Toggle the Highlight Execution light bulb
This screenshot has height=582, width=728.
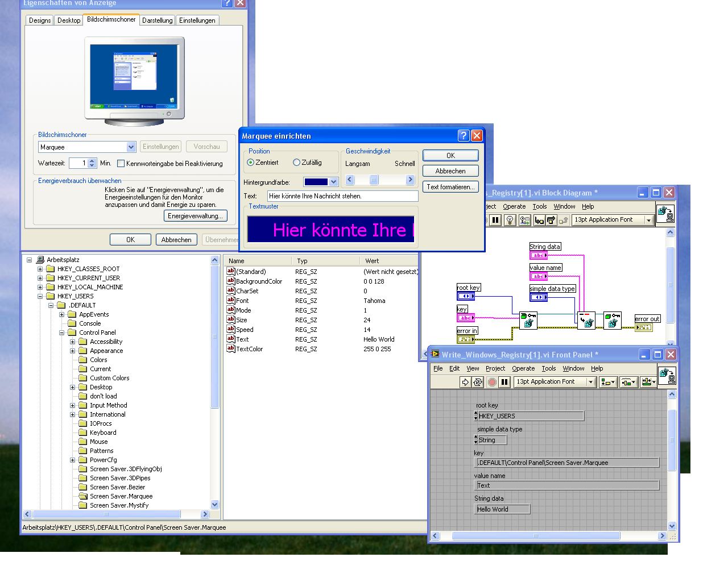tap(510, 220)
